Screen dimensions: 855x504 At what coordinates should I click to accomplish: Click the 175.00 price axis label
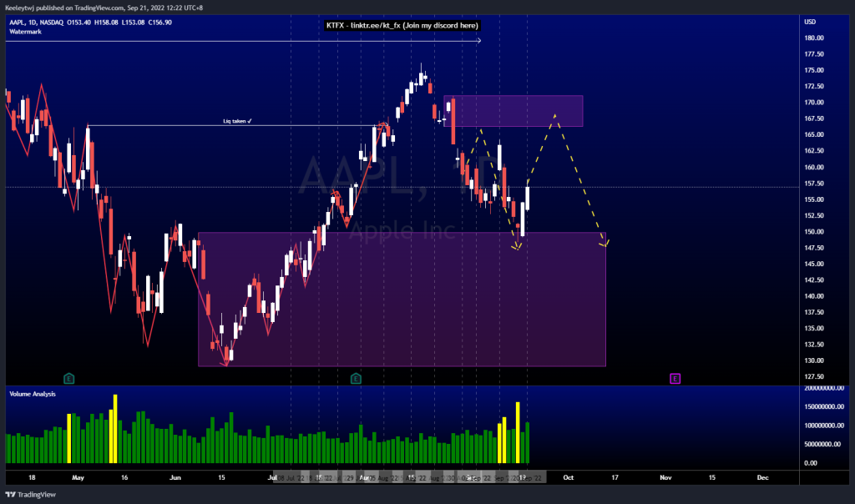813,70
